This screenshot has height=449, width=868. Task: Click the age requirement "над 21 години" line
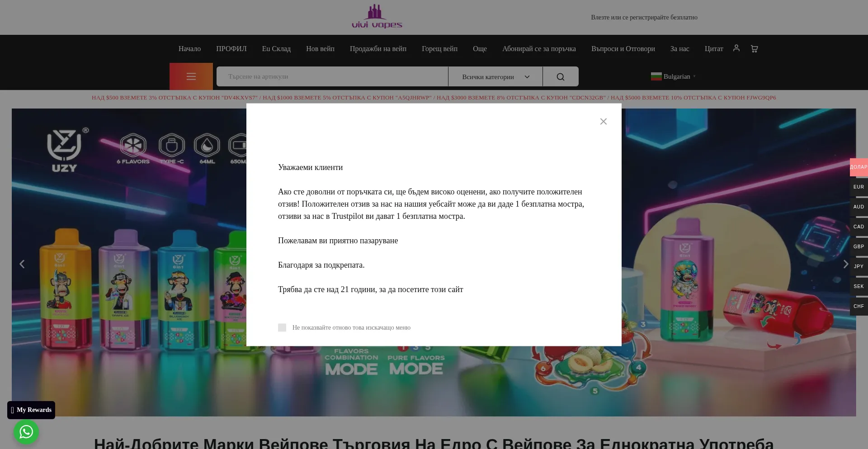(x=371, y=289)
